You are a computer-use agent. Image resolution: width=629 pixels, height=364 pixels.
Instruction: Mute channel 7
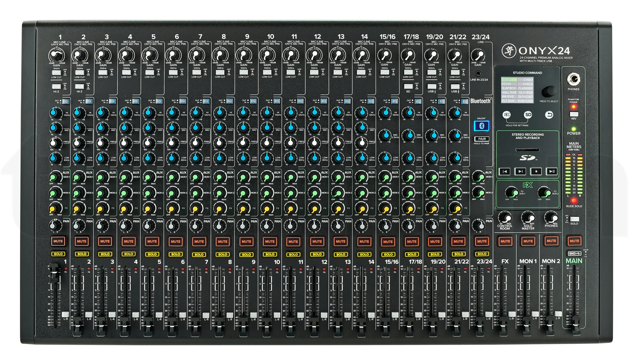199,241
